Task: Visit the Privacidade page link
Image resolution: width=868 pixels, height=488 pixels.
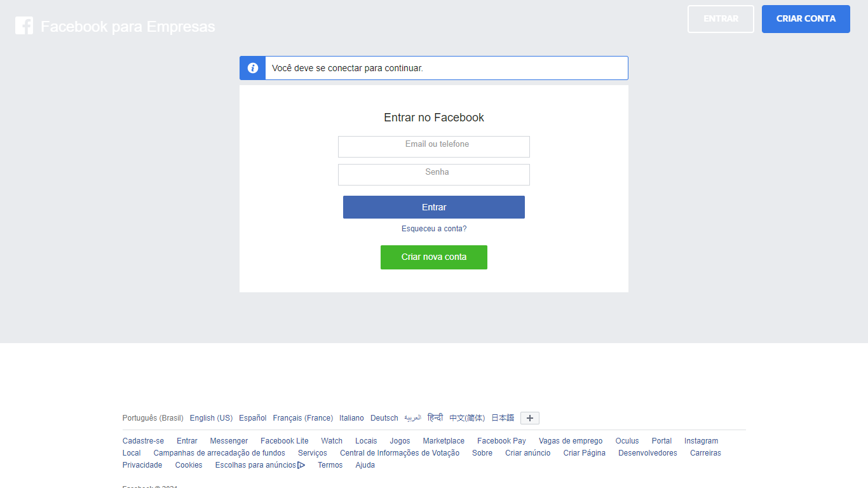Action: [x=142, y=465]
